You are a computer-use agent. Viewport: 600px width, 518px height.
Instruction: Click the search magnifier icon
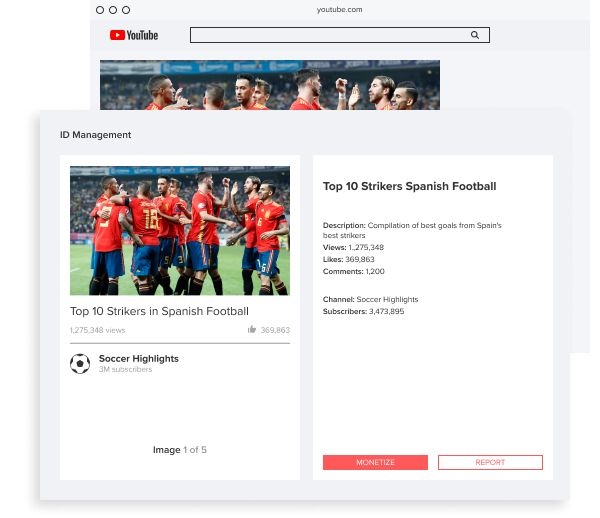[x=475, y=35]
